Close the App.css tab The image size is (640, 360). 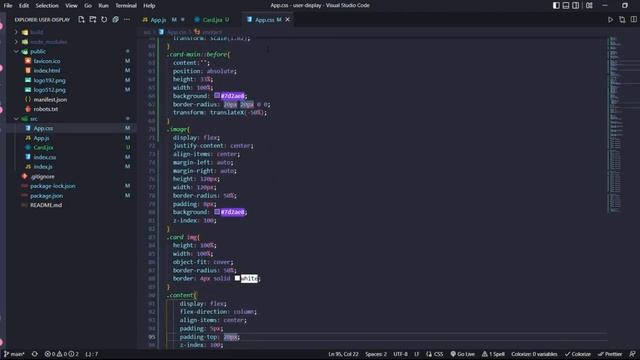(x=287, y=20)
